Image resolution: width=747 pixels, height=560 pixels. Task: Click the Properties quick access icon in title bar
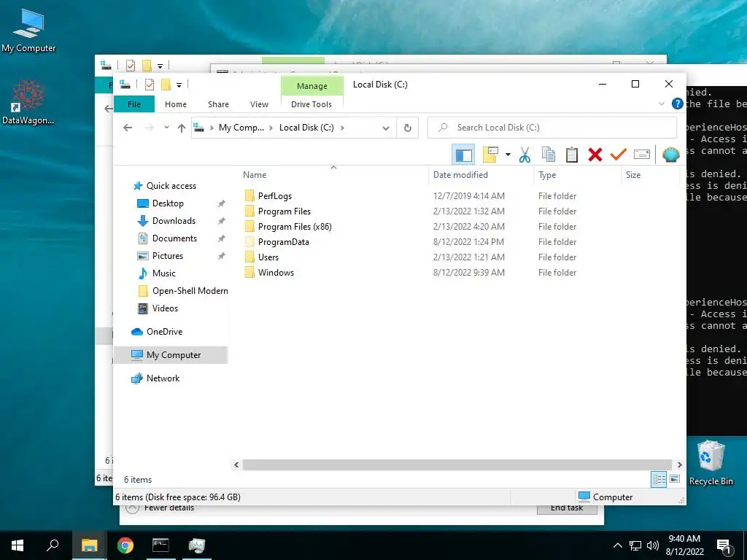coord(149,85)
